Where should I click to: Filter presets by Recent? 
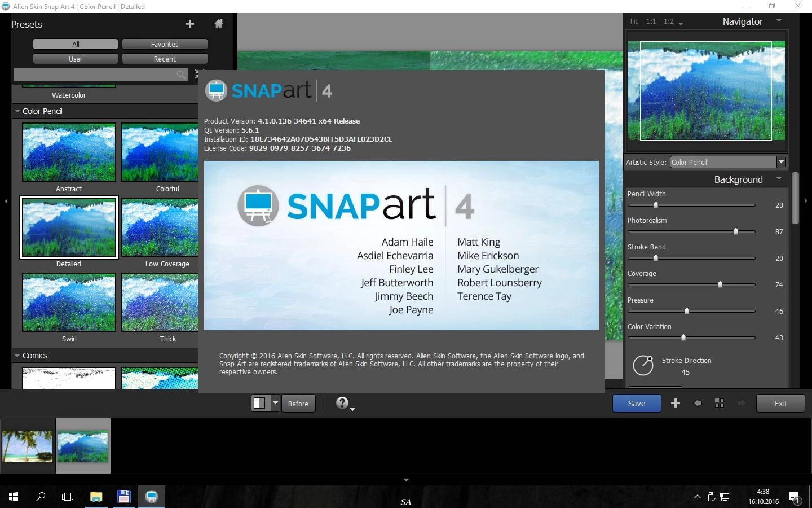(x=165, y=59)
